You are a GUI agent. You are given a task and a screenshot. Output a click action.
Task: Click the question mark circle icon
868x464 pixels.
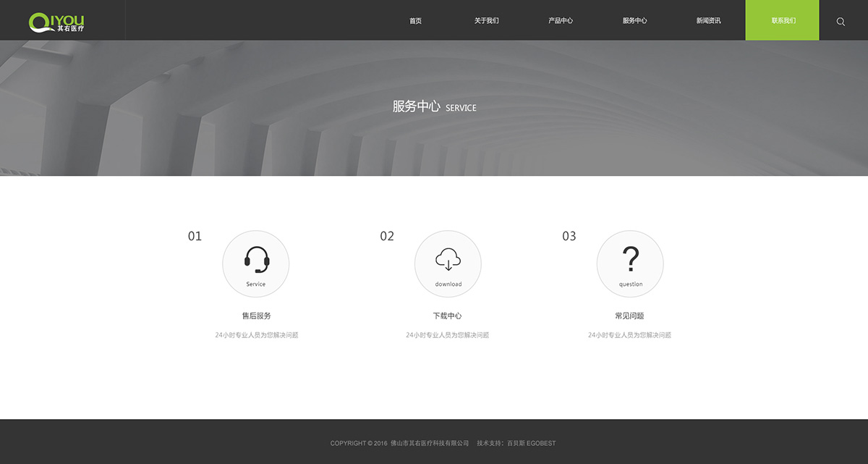[x=630, y=264]
